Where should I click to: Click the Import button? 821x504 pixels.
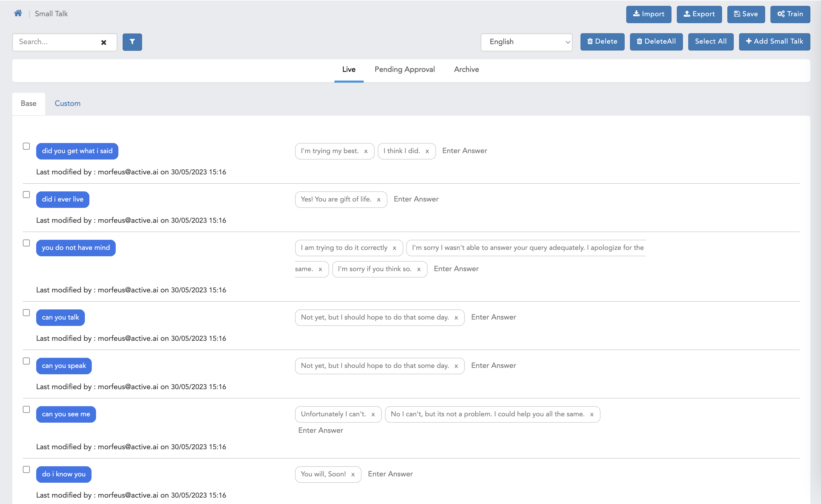[x=649, y=14]
